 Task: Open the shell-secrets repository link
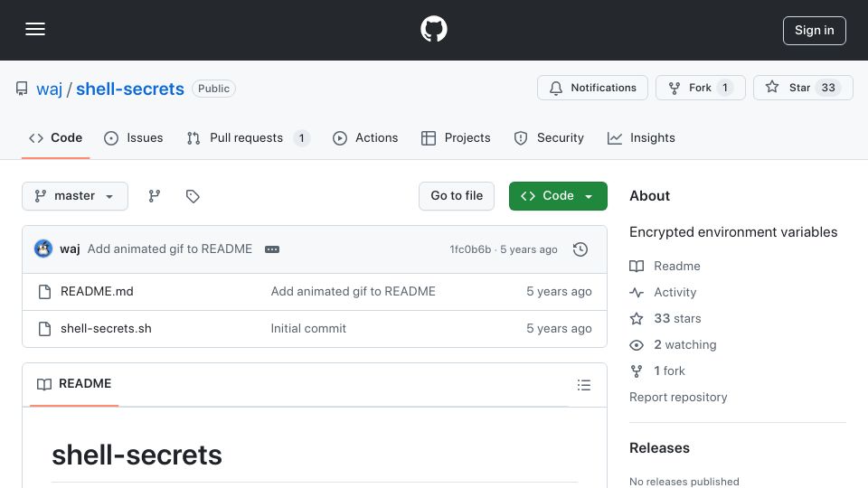[x=130, y=89]
